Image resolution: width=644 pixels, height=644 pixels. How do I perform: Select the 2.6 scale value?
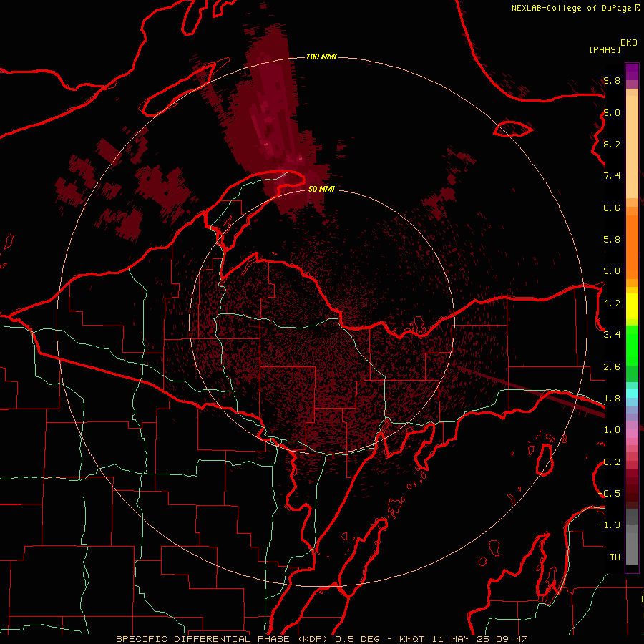[x=612, y=367]
